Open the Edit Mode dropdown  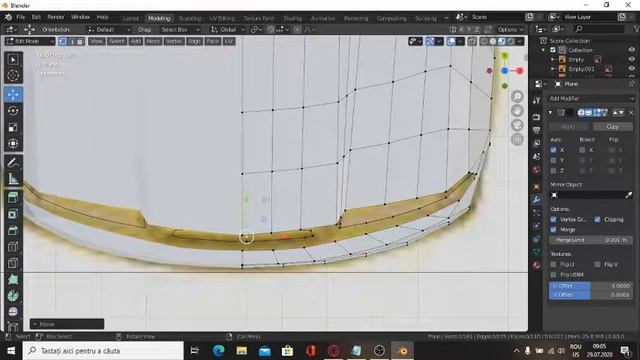click(30, 41)
